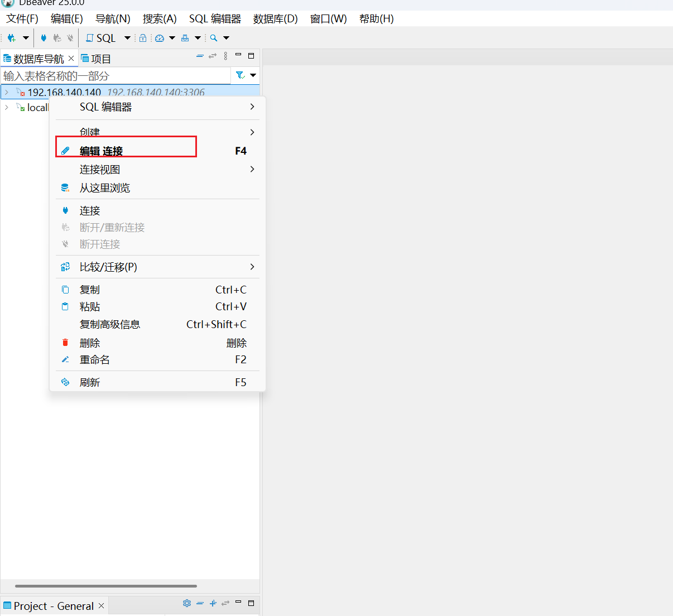
Task: Click the plus icon in Project panel
Action: point(213,603)
